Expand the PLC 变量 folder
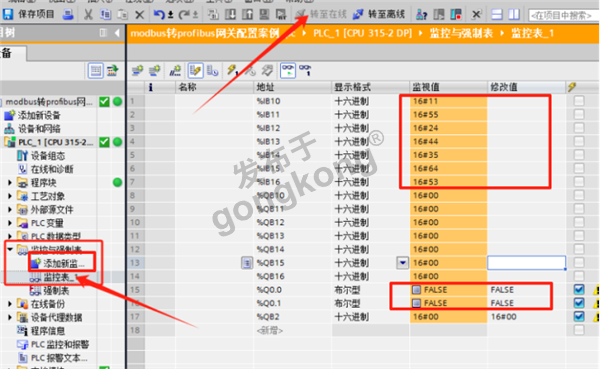Viewport: 600px width, 369px height. 10,223
